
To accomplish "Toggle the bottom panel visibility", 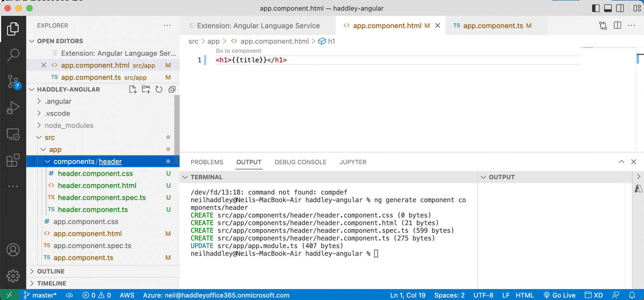I will [608, 8].
